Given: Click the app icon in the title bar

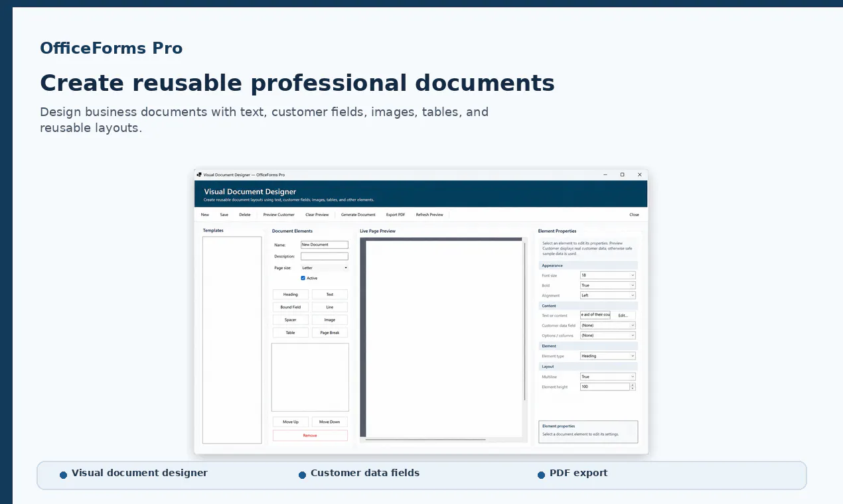Looking at the screenshot, I should [199, 174].
